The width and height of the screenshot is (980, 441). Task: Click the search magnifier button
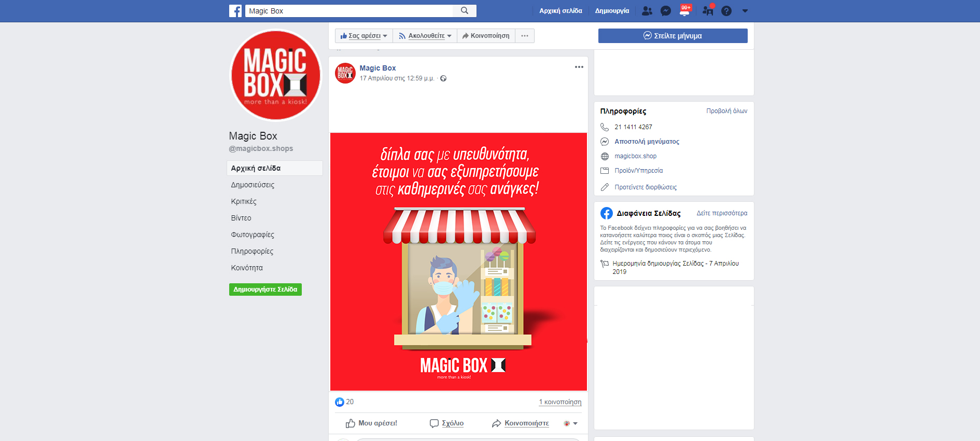coord(465,11)
